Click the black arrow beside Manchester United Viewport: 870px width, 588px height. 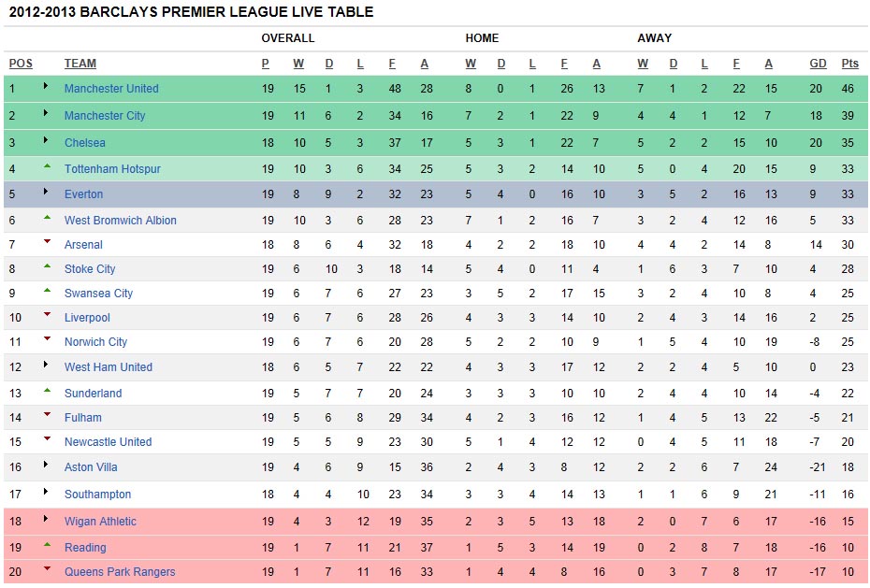coord(46,86)
